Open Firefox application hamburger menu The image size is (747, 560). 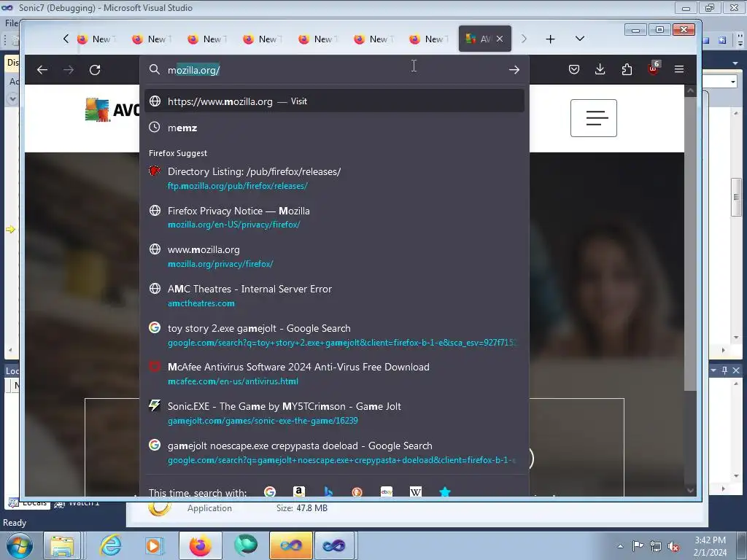point(679,69)
